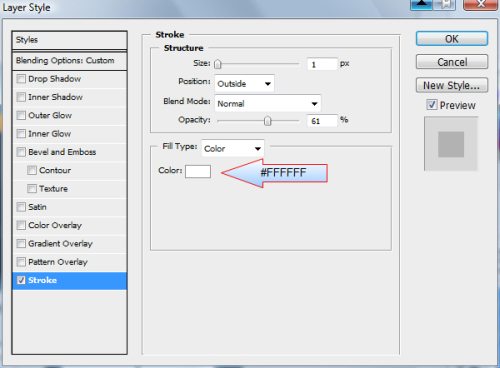Toggle the Preview checkbox
Image resolution: width=500 pixels, height=368 pixels.
(x=432, y=105)
